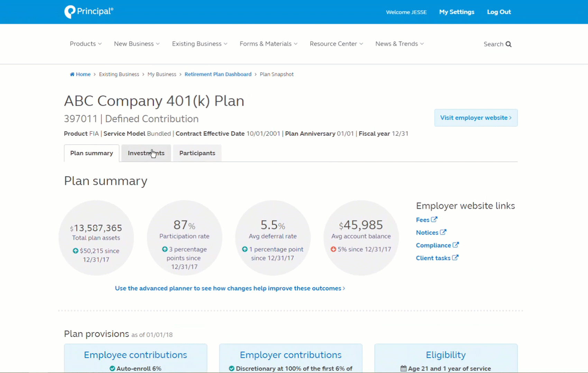The height and width of the screenshot is (373, 588).
Task: Click external link icon beside Fees
Action: pos(434,220)
